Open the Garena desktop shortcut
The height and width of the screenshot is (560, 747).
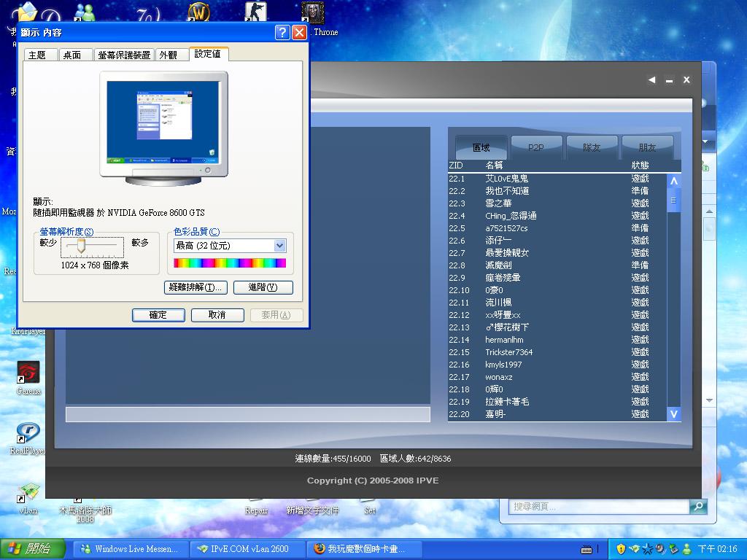point(28,373)
